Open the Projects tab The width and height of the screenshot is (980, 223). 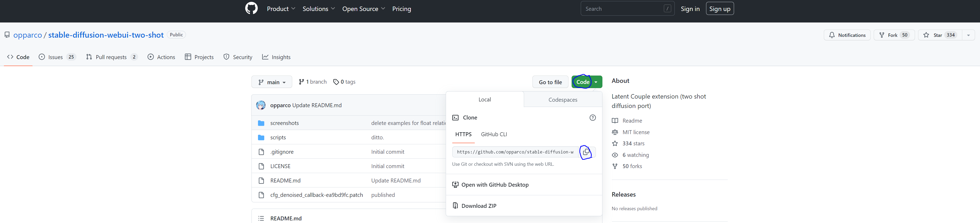tap(199, 57)
